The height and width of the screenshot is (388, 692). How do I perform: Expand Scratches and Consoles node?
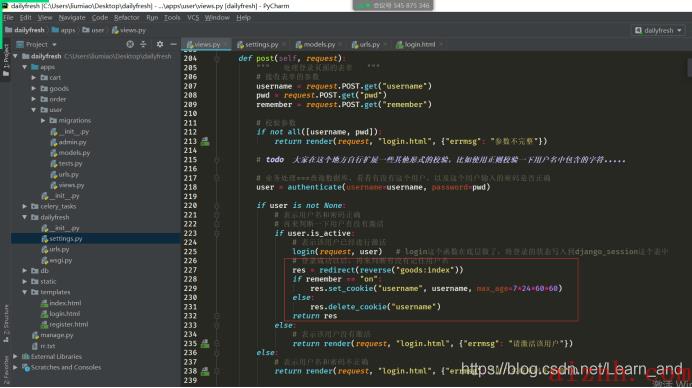coord(16,367)
